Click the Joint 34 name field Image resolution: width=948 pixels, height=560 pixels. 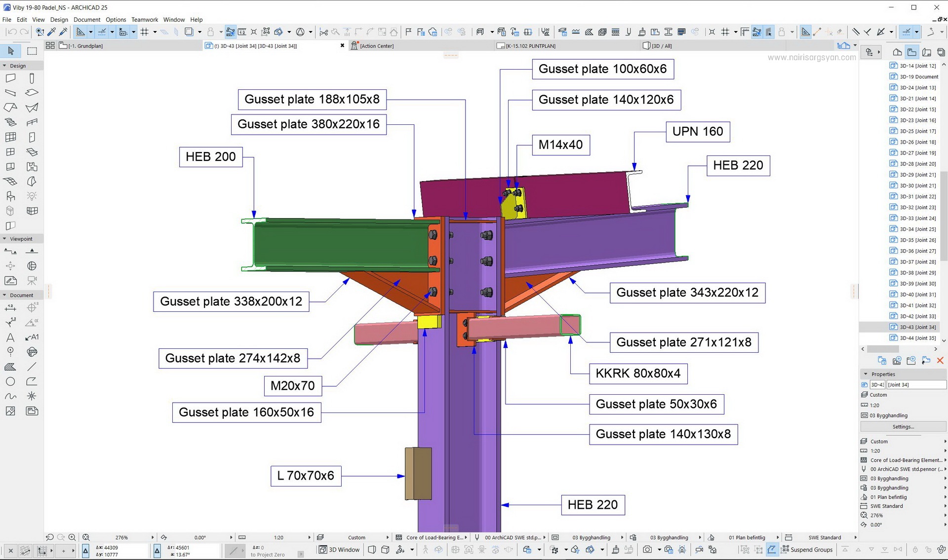pos(916,385)
